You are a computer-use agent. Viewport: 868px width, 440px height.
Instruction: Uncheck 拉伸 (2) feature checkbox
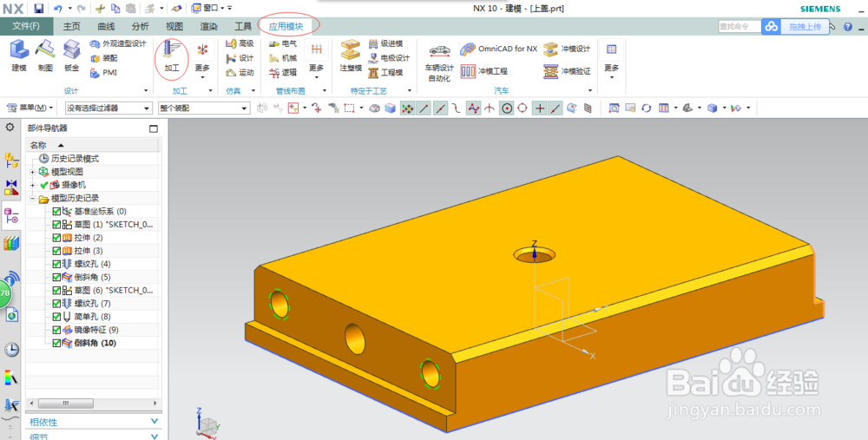pyautogui.click(x=56, y=238)
